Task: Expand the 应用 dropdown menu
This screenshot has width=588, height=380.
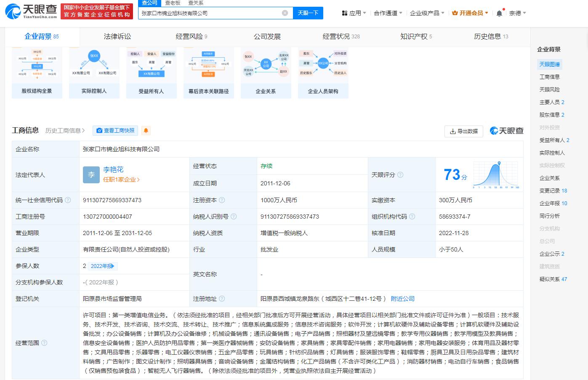Action: click(x=354, y=13)
